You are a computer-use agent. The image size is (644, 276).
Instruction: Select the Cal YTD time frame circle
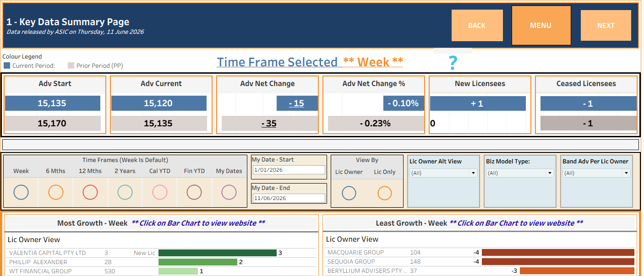(160, 192)
